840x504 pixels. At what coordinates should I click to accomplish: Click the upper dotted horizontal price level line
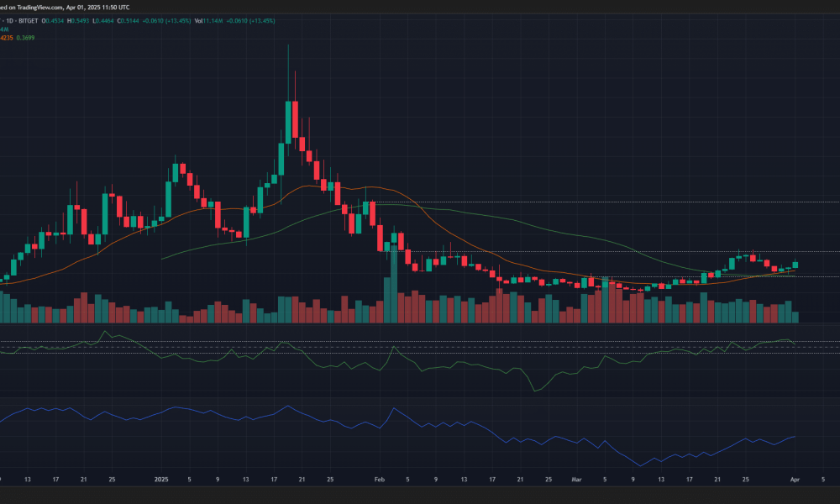coord(607,202)
